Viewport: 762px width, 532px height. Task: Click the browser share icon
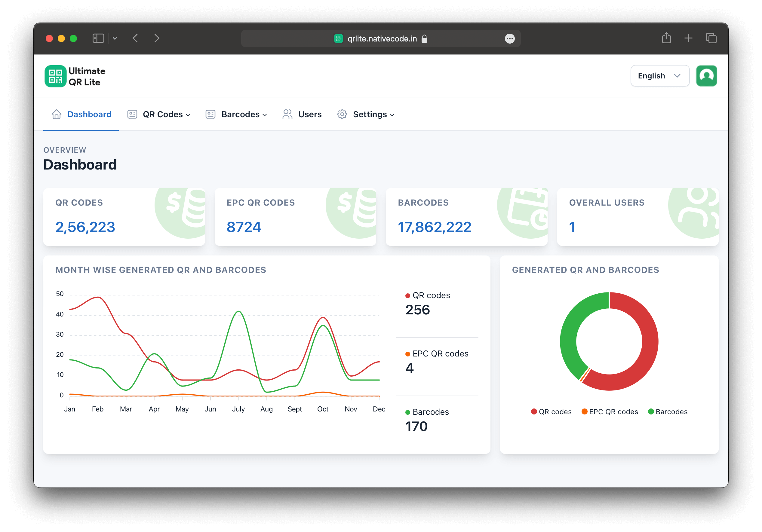pyautogui.click(x=666, y=38)
